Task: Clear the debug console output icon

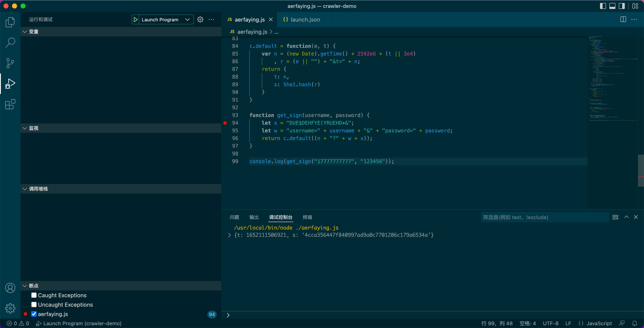Action: (x=615, y=217)
